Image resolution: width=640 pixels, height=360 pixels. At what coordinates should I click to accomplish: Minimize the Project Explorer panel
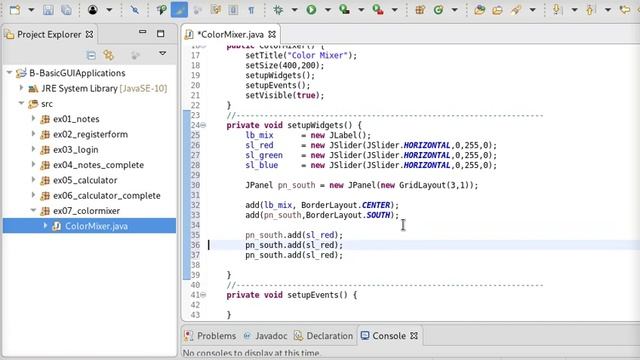coord(142,33)
